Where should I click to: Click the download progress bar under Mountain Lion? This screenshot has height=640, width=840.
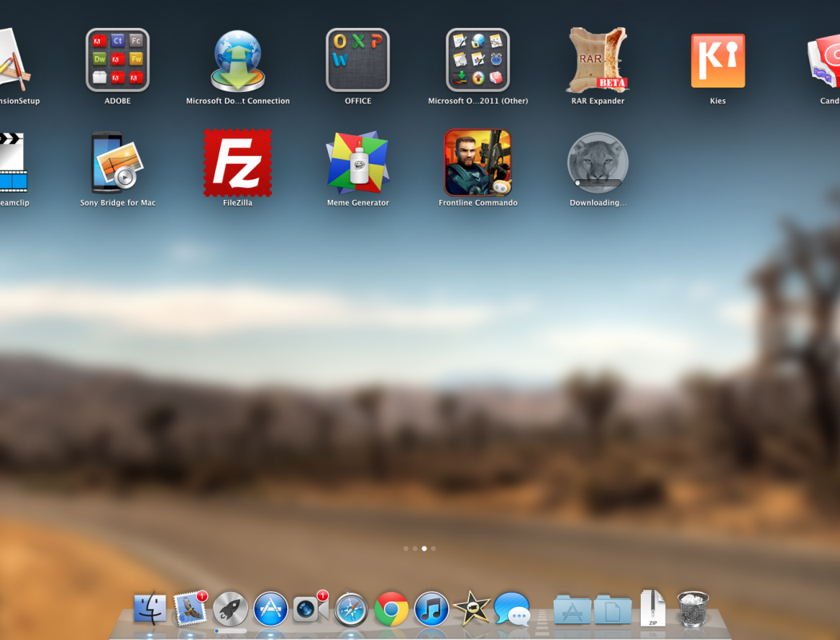pos(598,183)
